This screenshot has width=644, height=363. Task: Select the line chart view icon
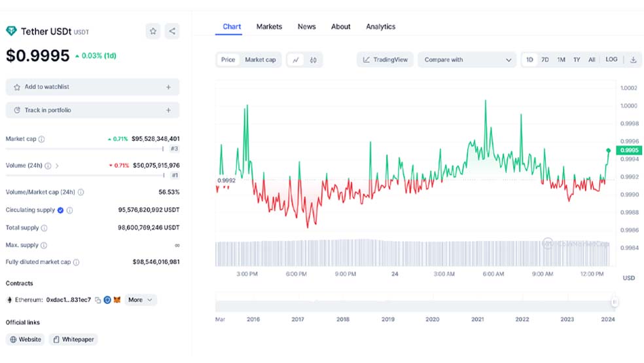296,60
